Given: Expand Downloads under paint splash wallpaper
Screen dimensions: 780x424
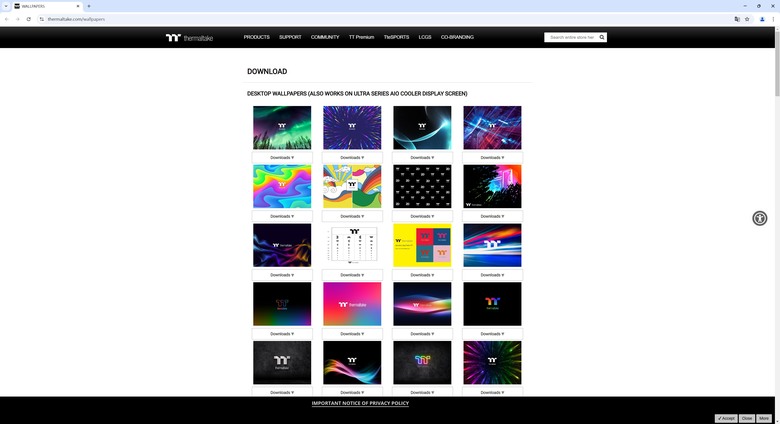Looking at the screenshot, I should click(x=492, y=216).
